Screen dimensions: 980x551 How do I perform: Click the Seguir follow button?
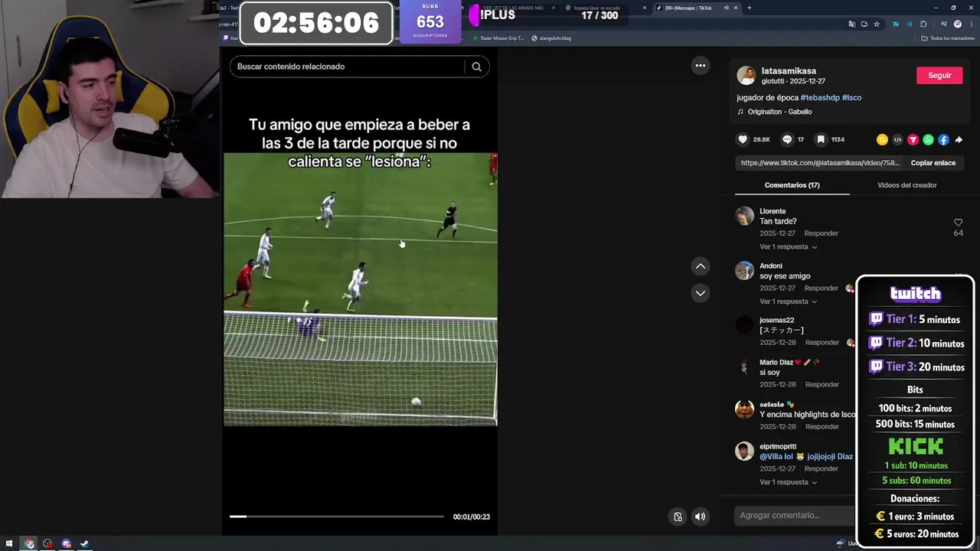click(x=939, y=75)
